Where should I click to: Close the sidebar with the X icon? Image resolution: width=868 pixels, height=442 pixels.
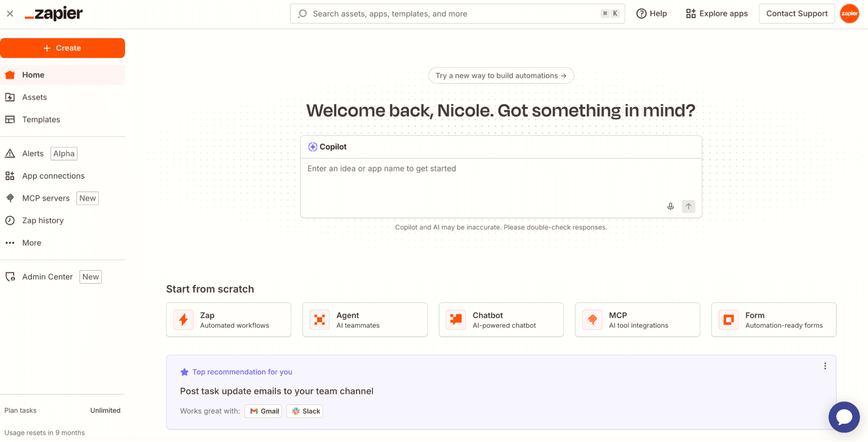tap(10, 13)
